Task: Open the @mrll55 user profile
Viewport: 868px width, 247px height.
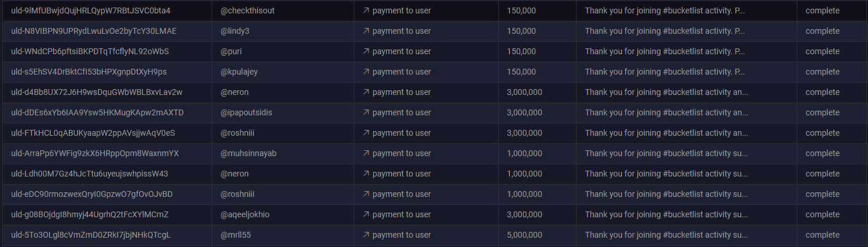Action: 236,235
